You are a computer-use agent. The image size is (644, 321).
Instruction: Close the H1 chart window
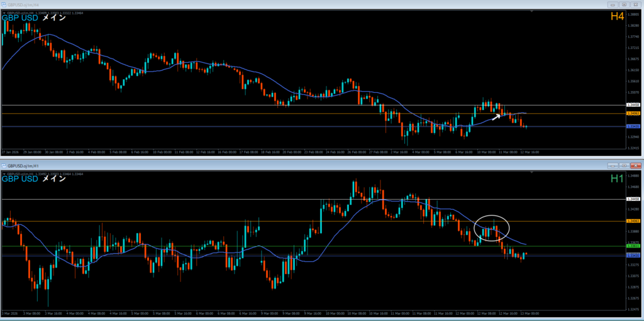pyautogui.click(x=635, y=165)
